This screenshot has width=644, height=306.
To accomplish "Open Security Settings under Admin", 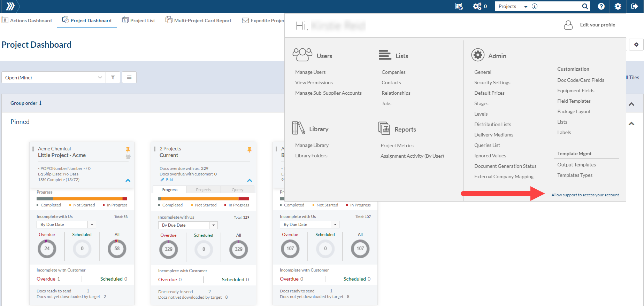I will pyautogui.click(x=492, y=83).
